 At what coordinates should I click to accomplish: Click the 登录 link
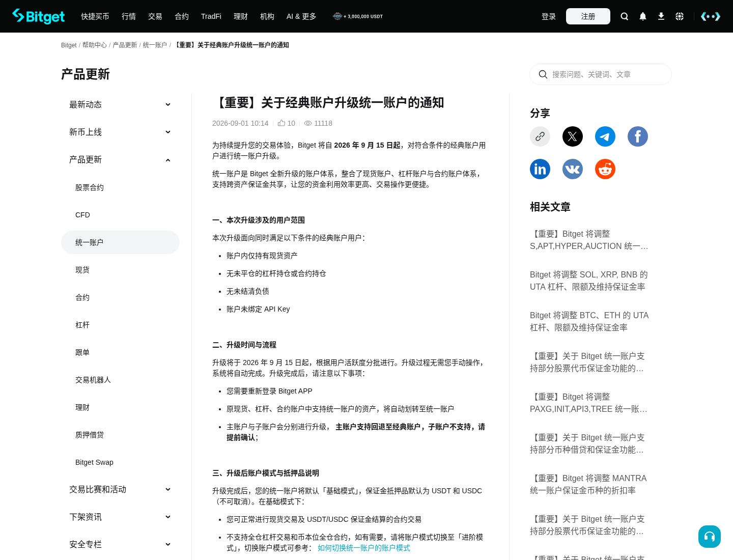549,16
